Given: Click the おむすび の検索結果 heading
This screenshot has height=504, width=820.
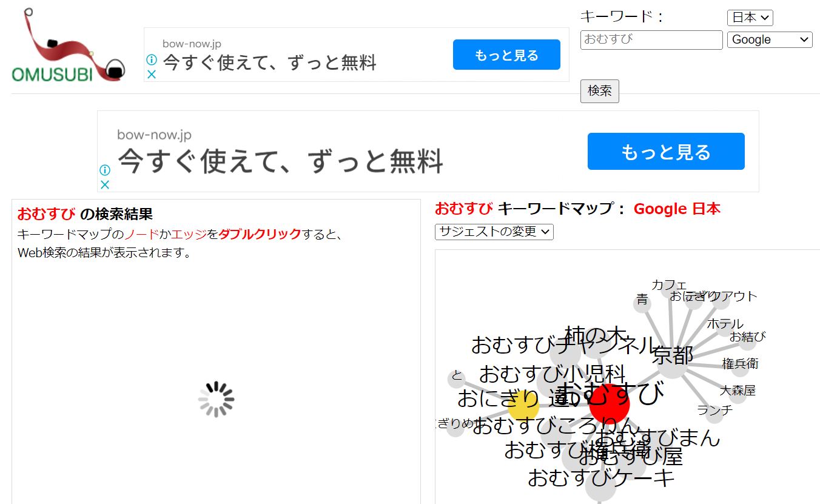Looking at the screenshot, I should (x=85, y=214).
